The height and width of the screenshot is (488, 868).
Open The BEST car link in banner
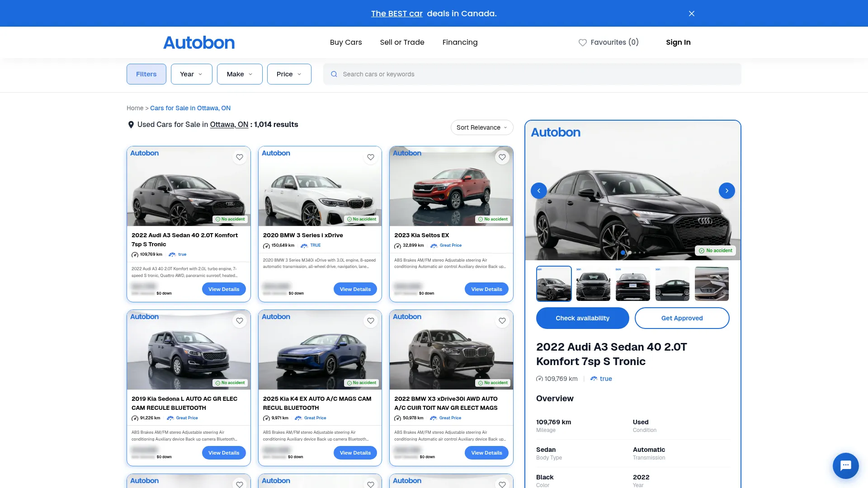coord(396,14)
